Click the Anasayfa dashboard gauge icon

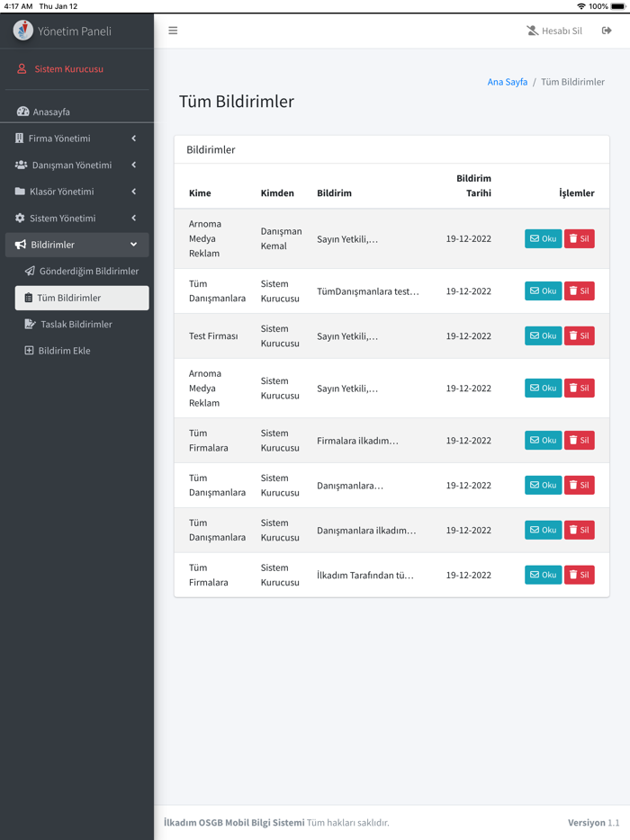point(23,112)
